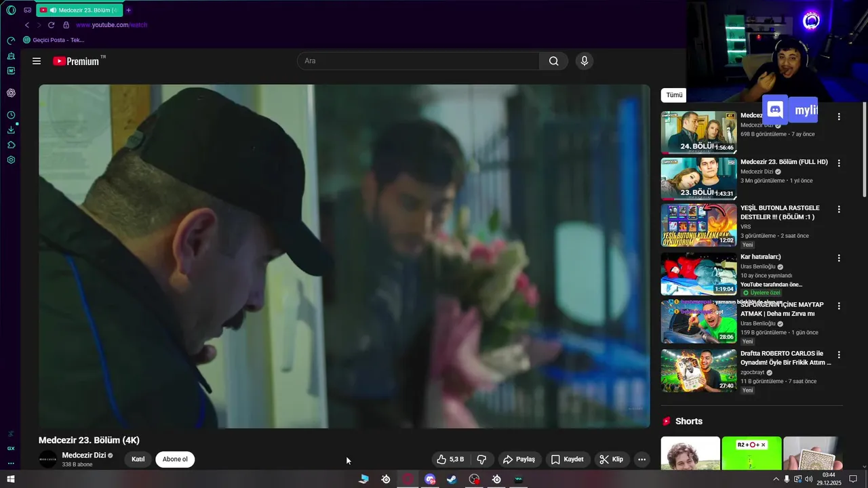Open more actions ellipsis under video

pos(642,460)
